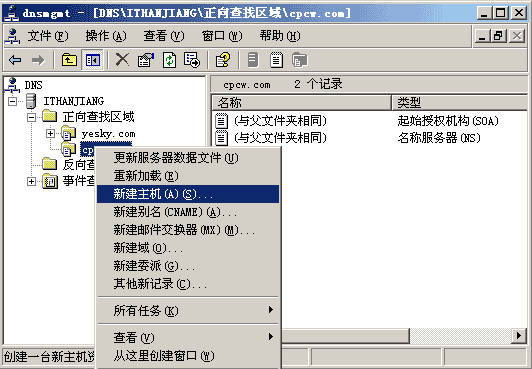Click the Export list toolbar icon

(x=192, y=60)
